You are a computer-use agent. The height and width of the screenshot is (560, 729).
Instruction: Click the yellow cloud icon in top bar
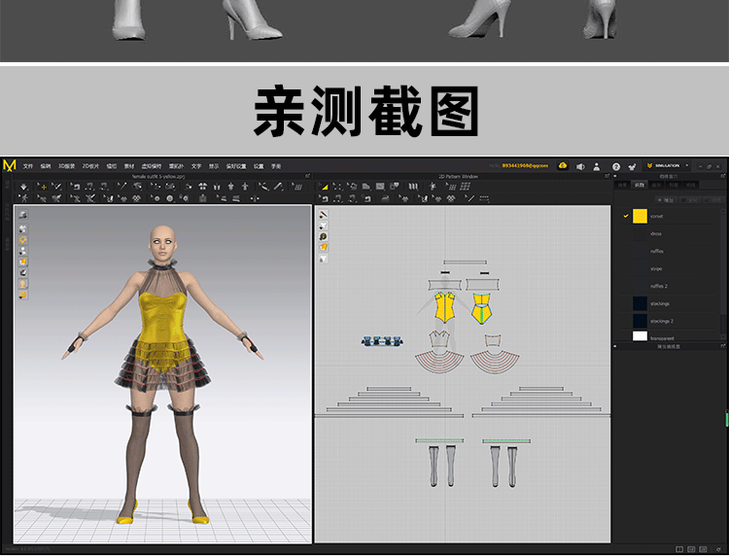click(563, 165)
